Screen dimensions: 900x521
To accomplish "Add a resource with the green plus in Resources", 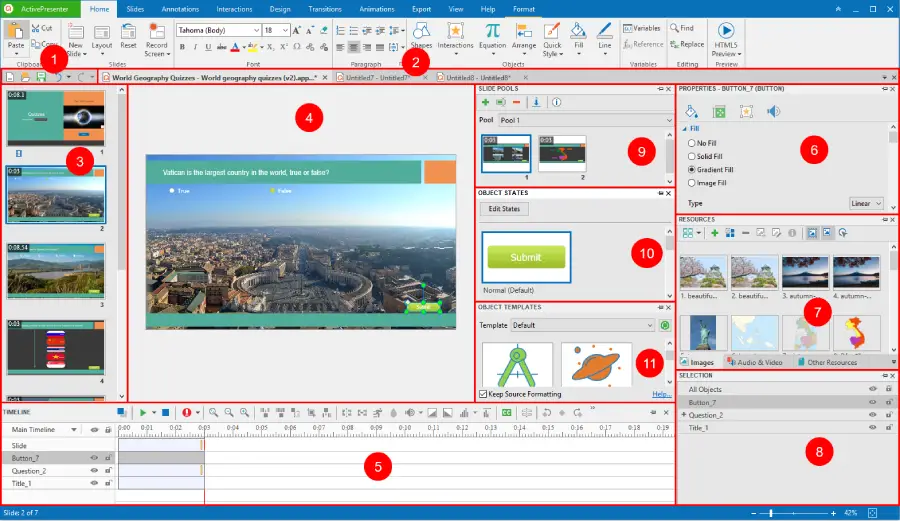I will point(714,233).
